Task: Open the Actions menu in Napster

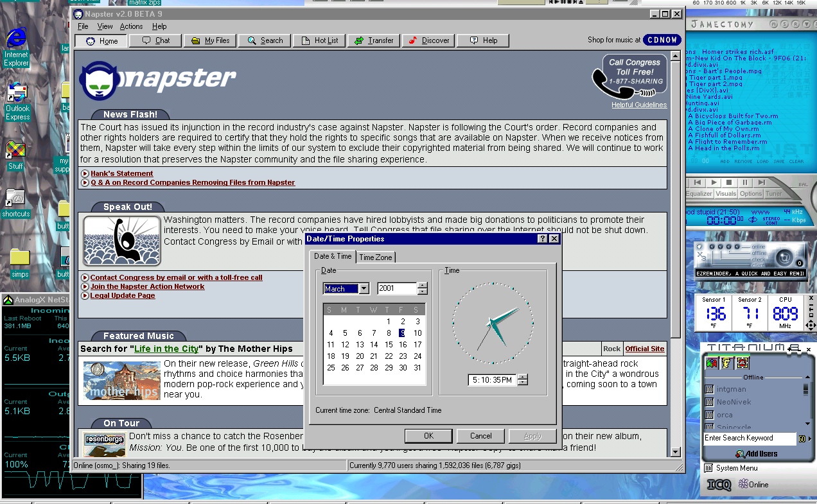Action: 131,26
